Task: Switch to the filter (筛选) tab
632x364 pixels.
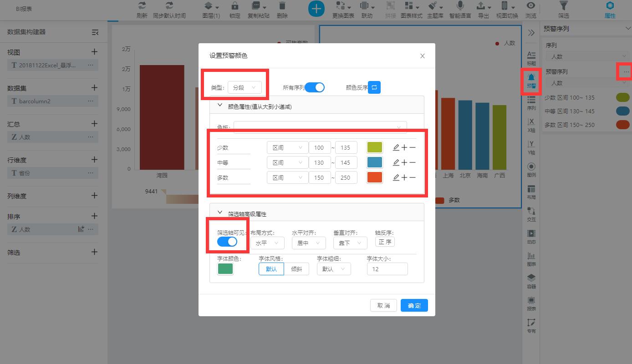Action: pyautogui.click(x=563, y=9)
